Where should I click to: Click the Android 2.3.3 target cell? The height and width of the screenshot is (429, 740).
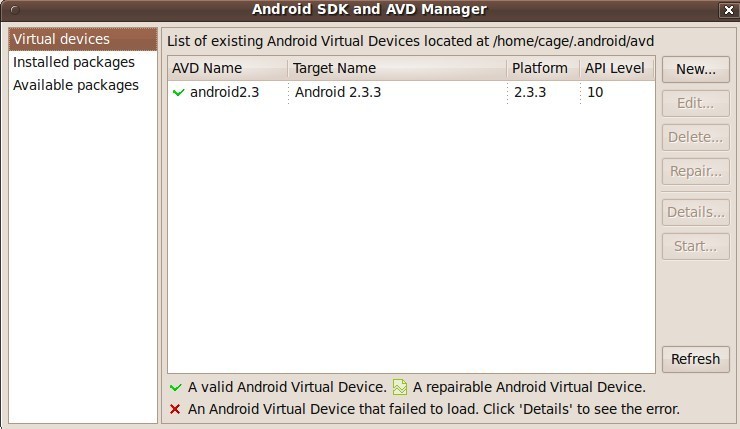click(338, 93)
